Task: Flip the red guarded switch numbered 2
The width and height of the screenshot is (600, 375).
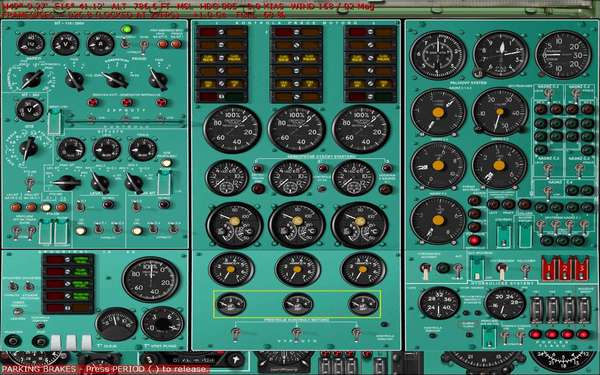Action: pos(565,269)
